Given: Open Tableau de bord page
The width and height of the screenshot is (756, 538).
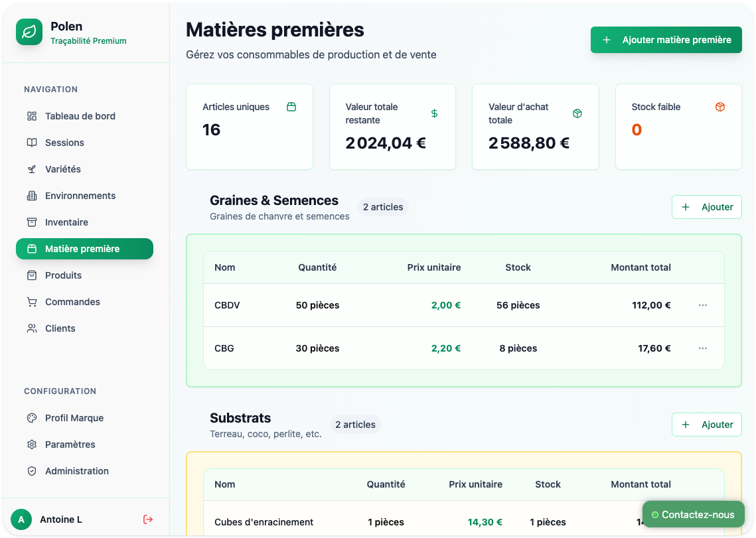Looking at the screenshot, I should (x=84, y=116).
